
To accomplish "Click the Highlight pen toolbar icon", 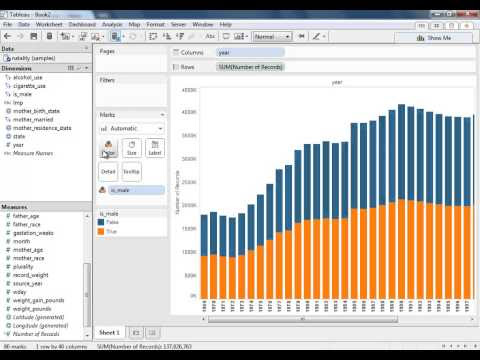I will 316,36.
